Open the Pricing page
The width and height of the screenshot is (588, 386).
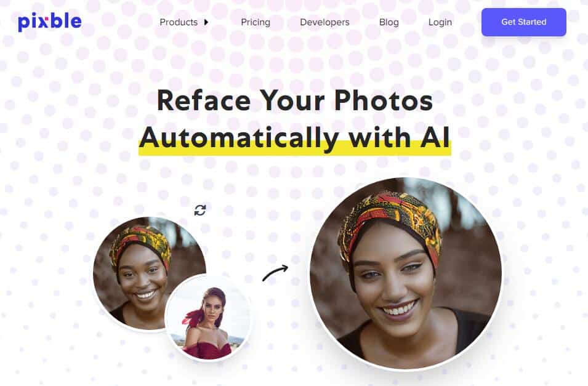click(x=256, y=22)
